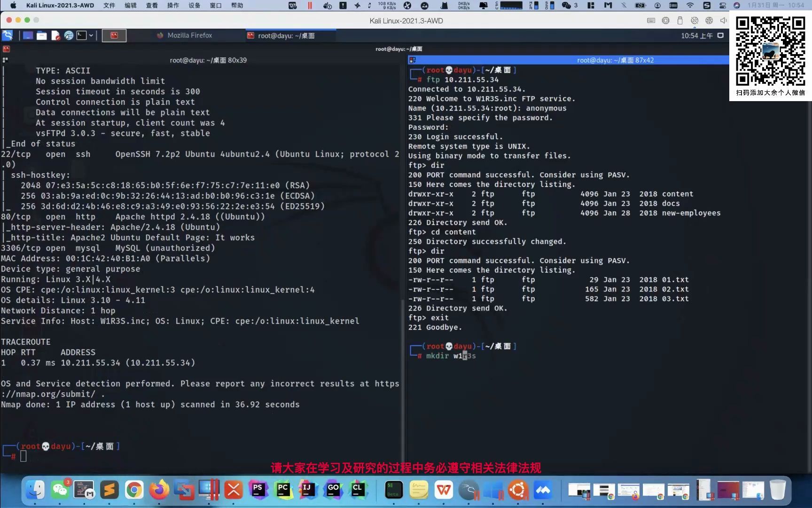Click the new-employees directory entry
Viewport: 812px width, 508px height.
pyautogui.click(x=691, y=213)
